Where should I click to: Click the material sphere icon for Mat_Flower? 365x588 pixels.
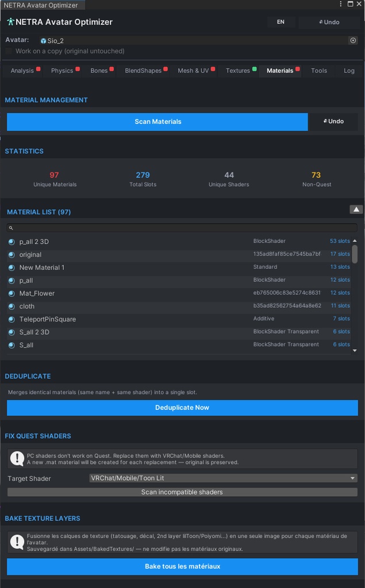point(11,293)
